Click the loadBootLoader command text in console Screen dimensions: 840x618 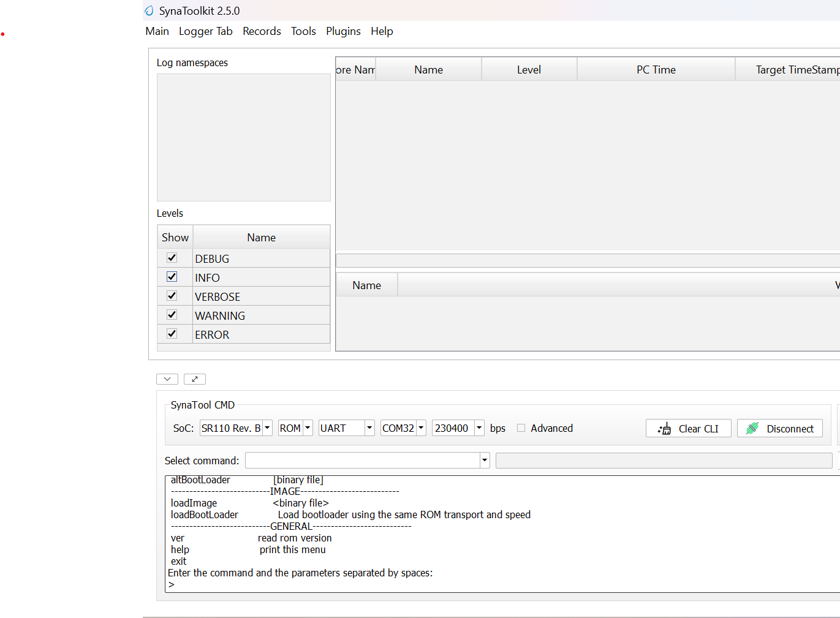[205, 515]
